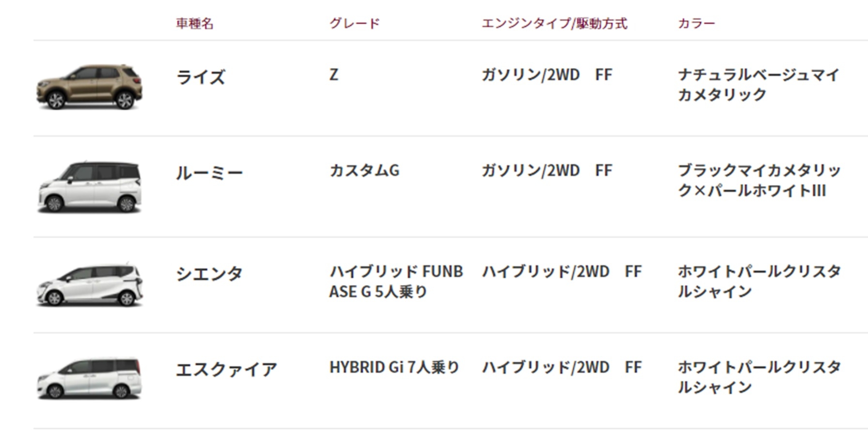Viewport: 868px width, 434px height.
Task: Click the カラー column header
Action: (697, 23)
